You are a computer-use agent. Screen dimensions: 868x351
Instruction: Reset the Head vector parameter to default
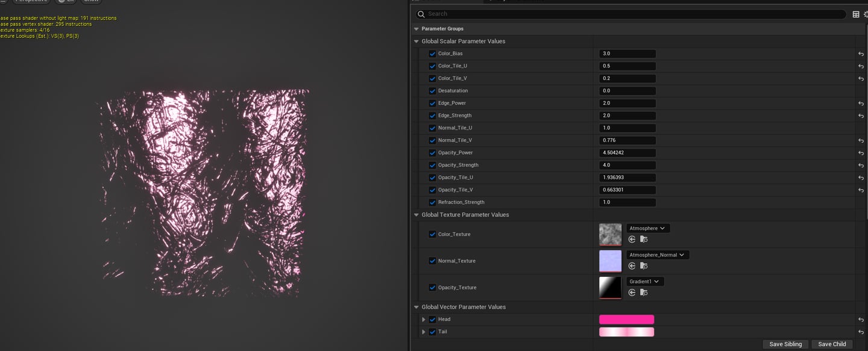click(861, 320)
